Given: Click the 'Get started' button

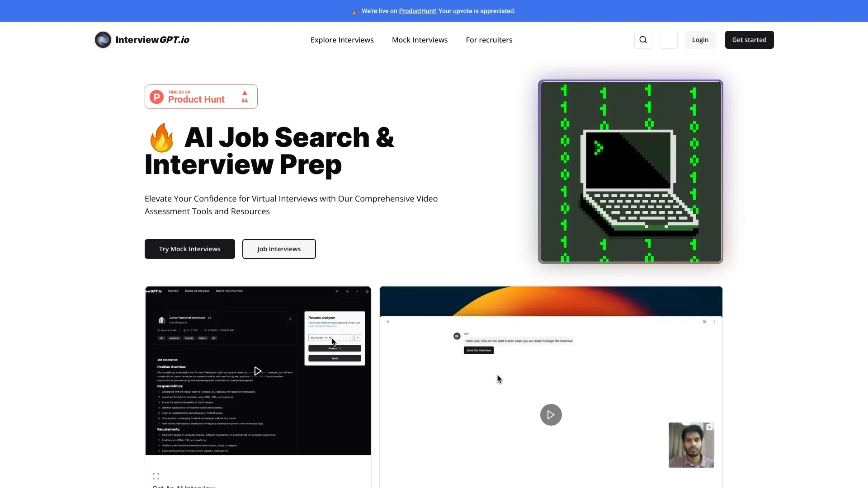Looking at the screenshot, I should point(750,39).
